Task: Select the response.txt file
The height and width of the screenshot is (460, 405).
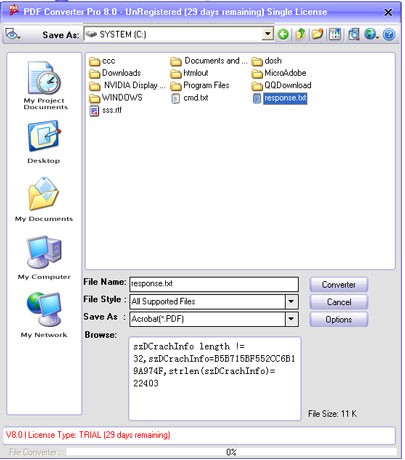Action: coord(280,98)
